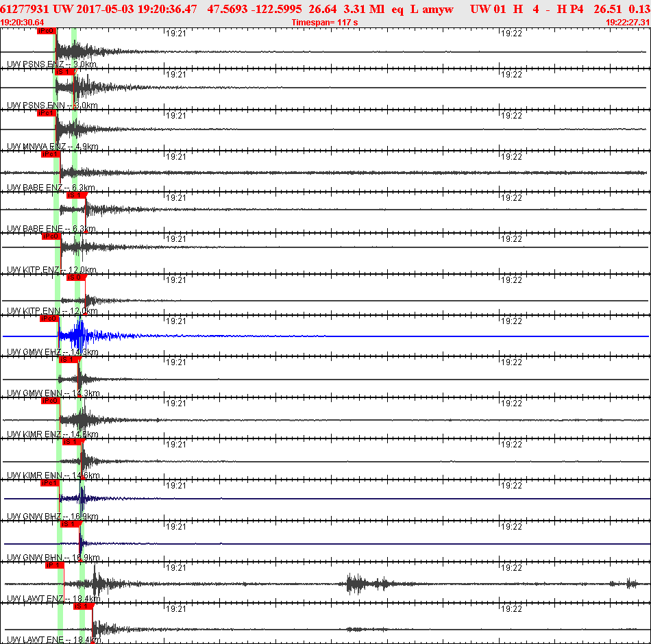Select the iS 1 pick flag on GNW BHN
This screenshot has height=644, width=651.
(71, 524)
